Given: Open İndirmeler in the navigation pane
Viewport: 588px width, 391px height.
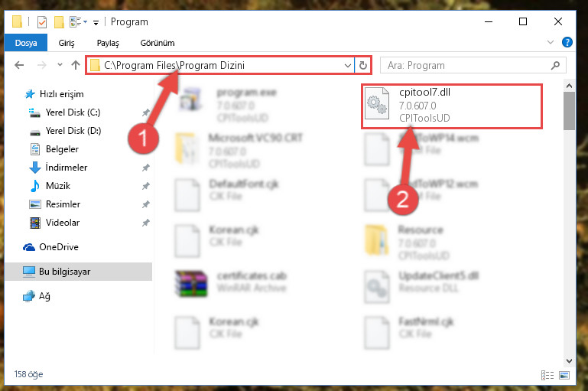Looking at the screenshot, I should (x=67, y=168).
